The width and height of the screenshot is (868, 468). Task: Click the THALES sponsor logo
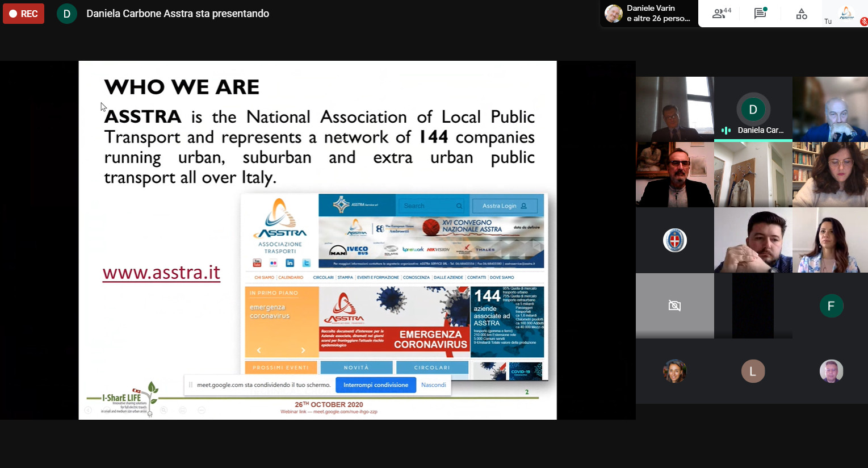(485, 249)
